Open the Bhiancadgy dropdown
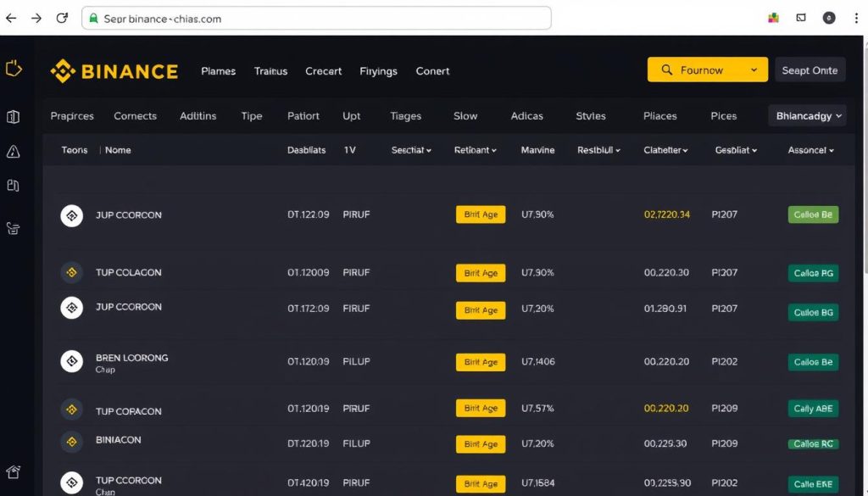The width and height of the screenshot is (868, 496). tap(807, 115)
